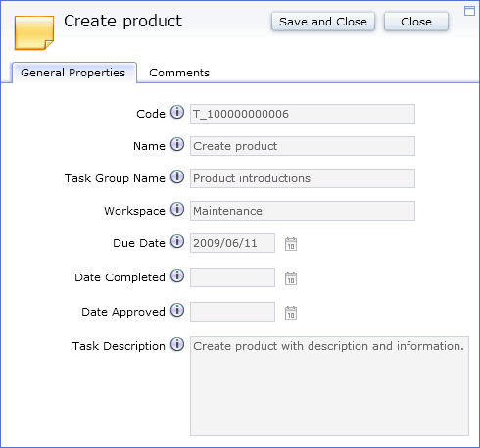Screen dimensions: 480x448
Task: Click the Date Completed input field
Action: tap(232, 277)
